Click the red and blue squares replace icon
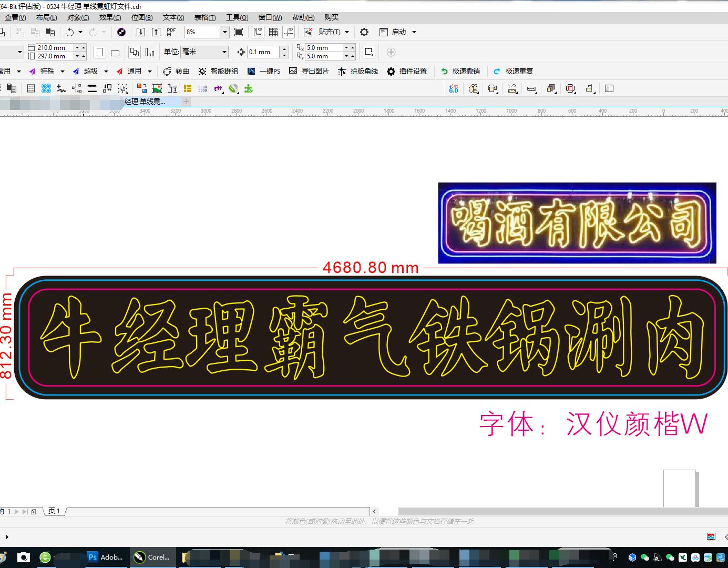Viewport: 728px width, 568px height. [141, 88]
